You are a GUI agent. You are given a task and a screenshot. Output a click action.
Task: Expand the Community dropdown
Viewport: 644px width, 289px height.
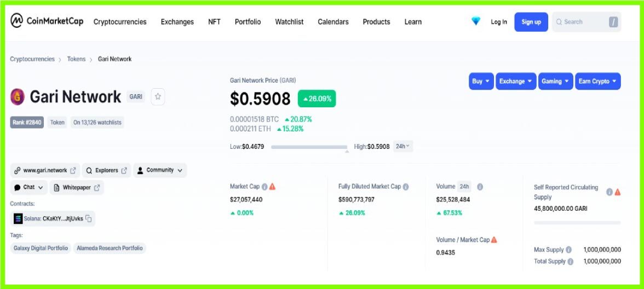tap(160, 170)
